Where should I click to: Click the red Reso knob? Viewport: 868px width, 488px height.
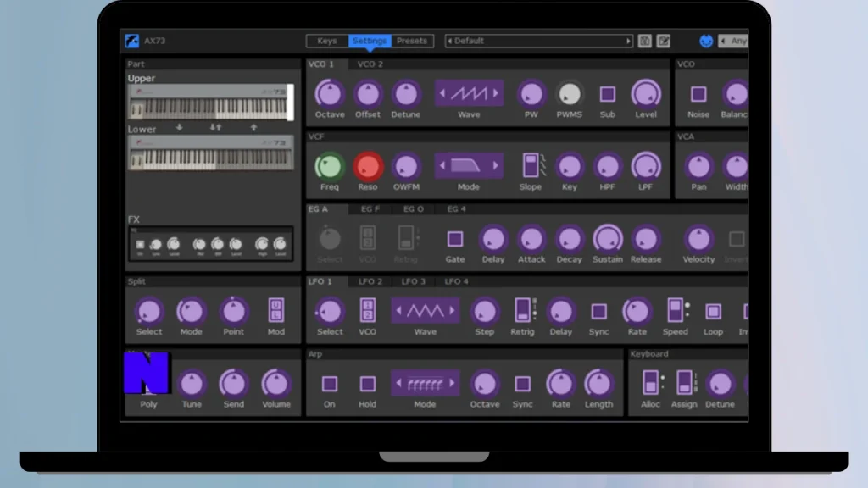click(368, 166)
